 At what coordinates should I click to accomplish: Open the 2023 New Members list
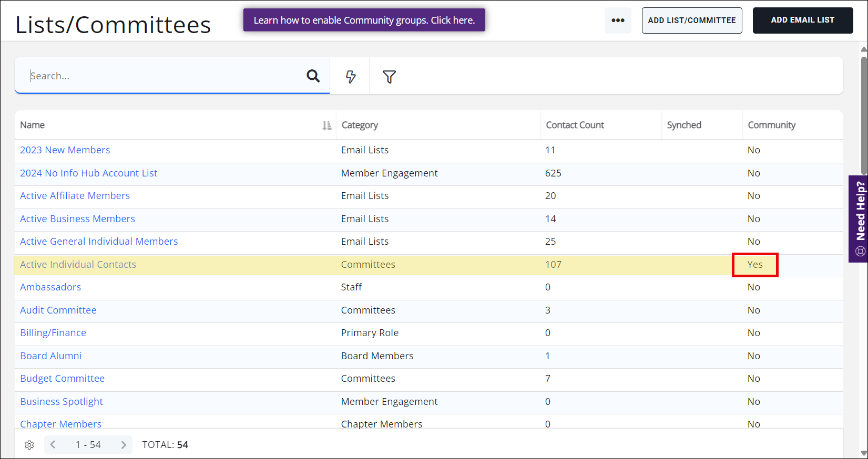click(x=65, y=150)
